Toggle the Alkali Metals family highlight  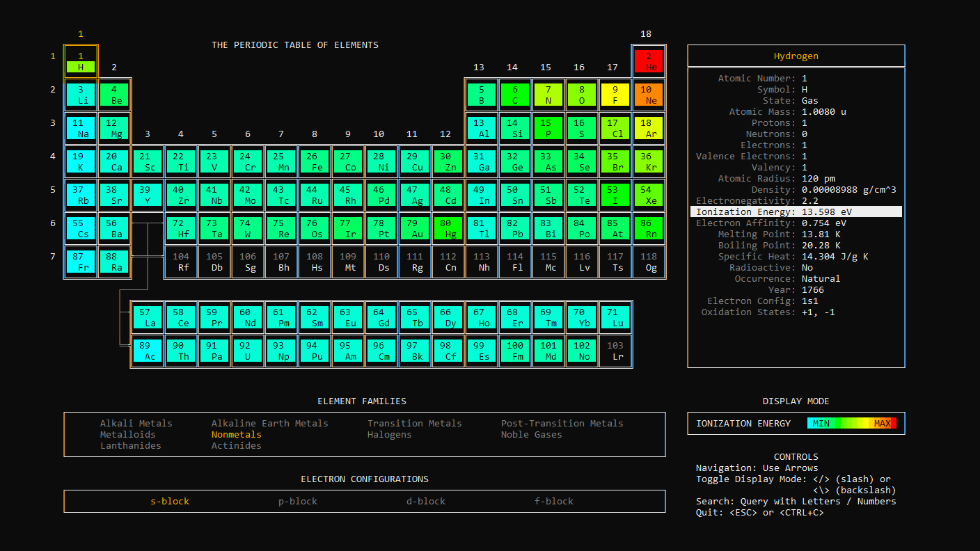(x=136, y=423)
